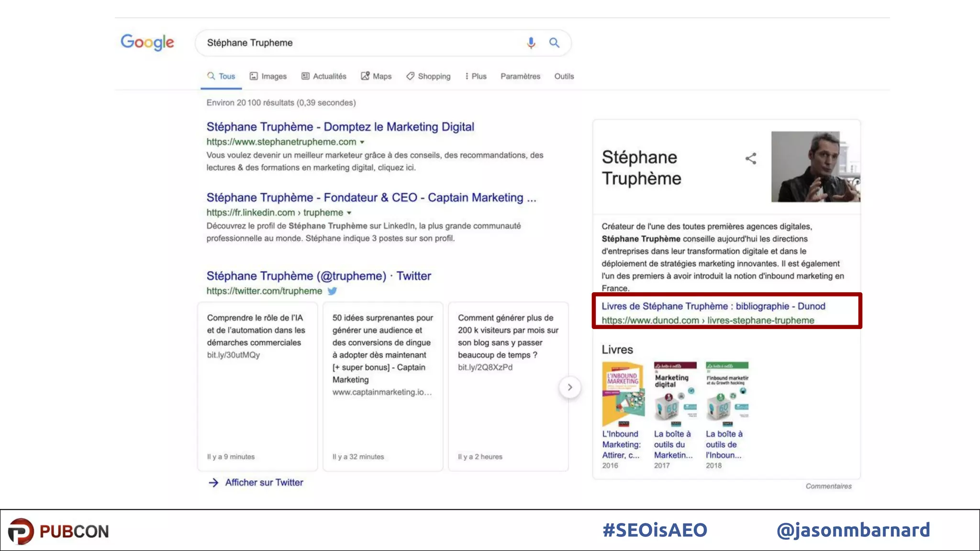980x551 pixels.
Task: Open the Shopping tab
Action: pyautogui.click(x=428, y=76)
